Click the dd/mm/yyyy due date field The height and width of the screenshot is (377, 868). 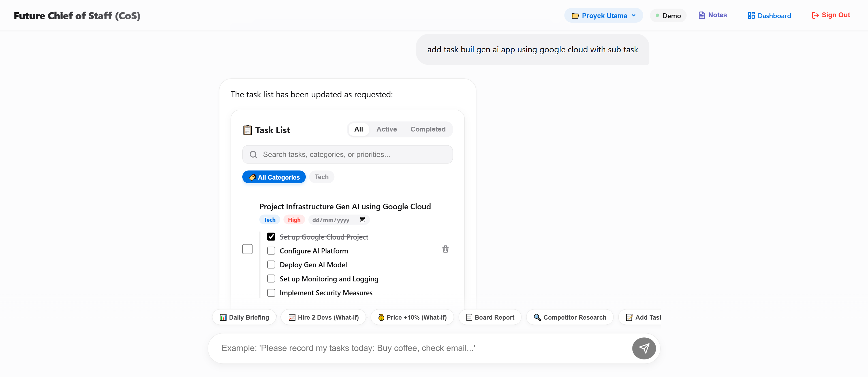pyautogui.click(x=339, y=220)
